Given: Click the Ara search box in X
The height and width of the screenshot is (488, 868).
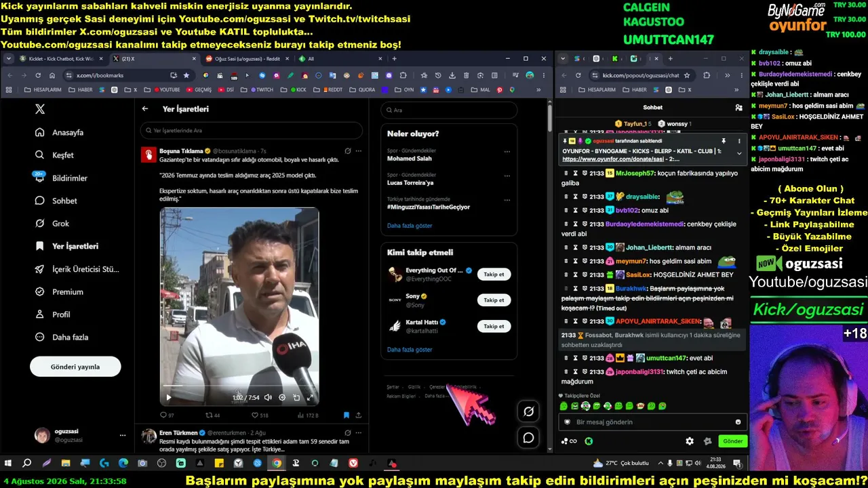Looking at the screenshot, I should (x=449, y=110).
